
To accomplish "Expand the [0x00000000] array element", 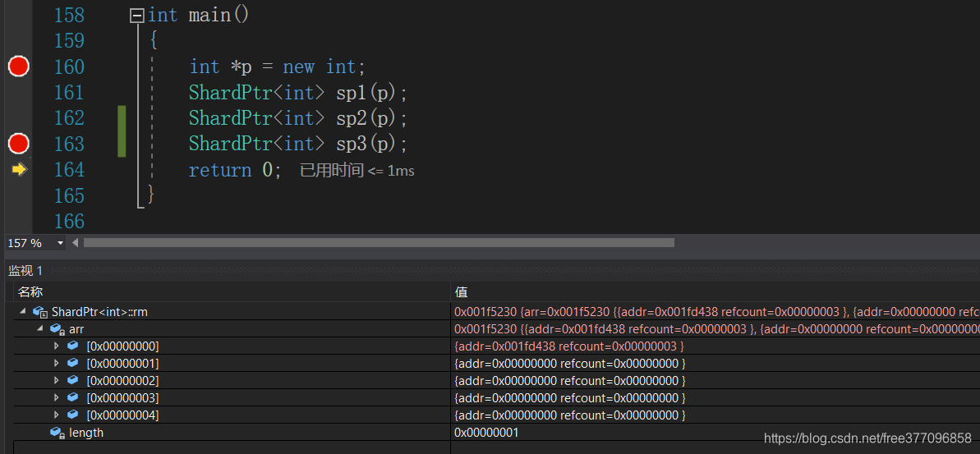I will pos(57,346).
